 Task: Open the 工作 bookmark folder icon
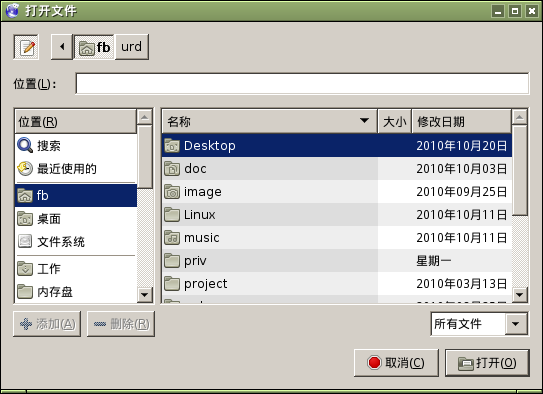click(x=25, y=269)
